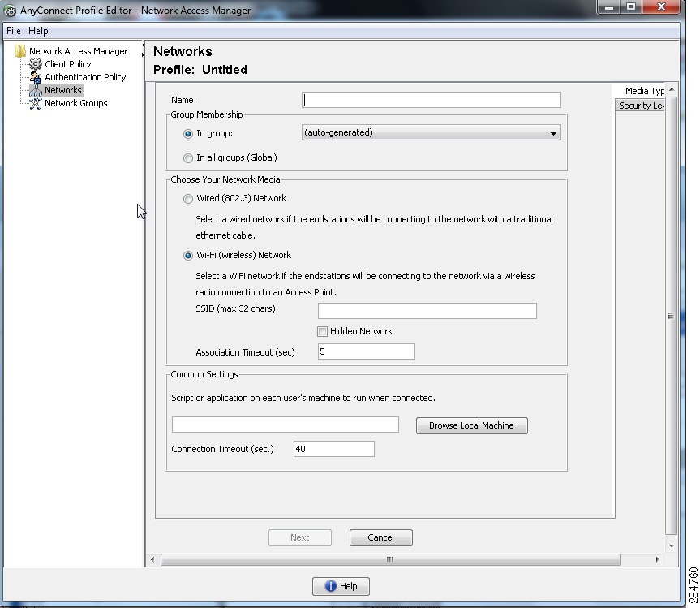Image resolution: width=700 pixels, height=608 pixels.
Task: Click the vertical scrollbar up arrow
Action: coord(672,90)
